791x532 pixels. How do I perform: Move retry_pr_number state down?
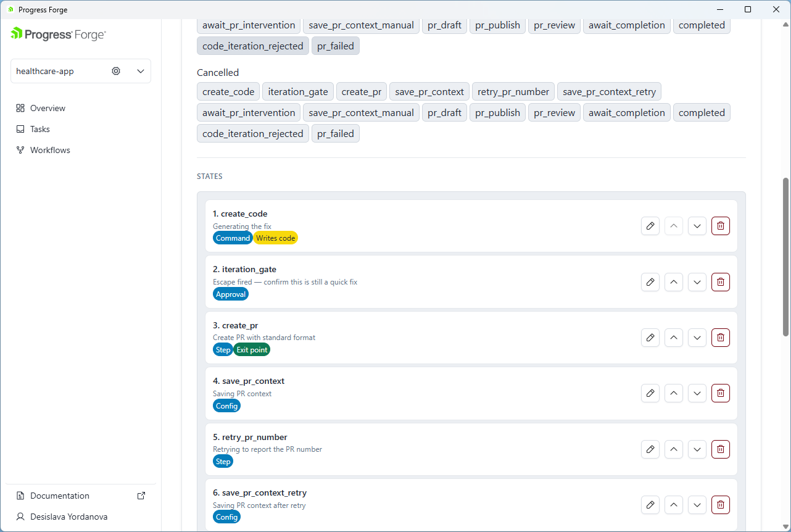(x=697, y=449)
